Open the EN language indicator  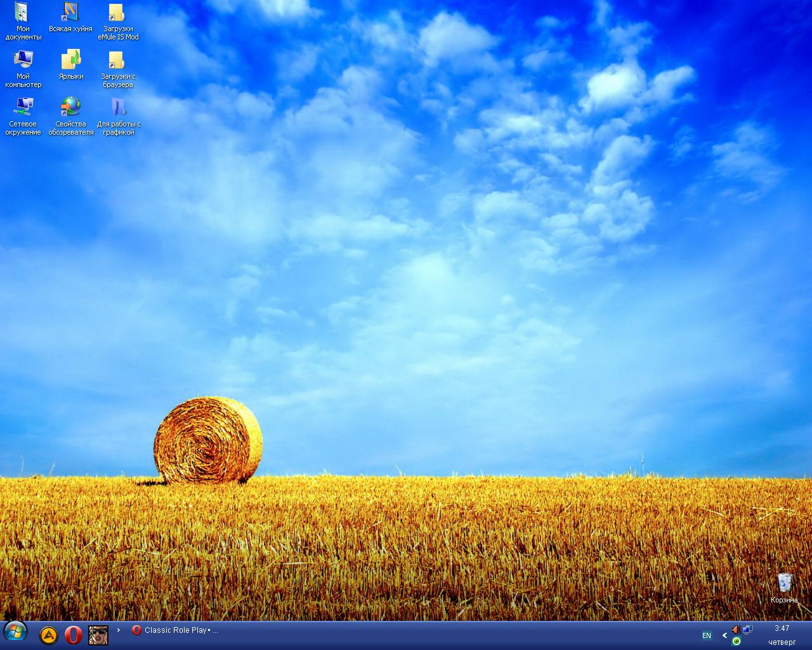(x=707, y=635)
